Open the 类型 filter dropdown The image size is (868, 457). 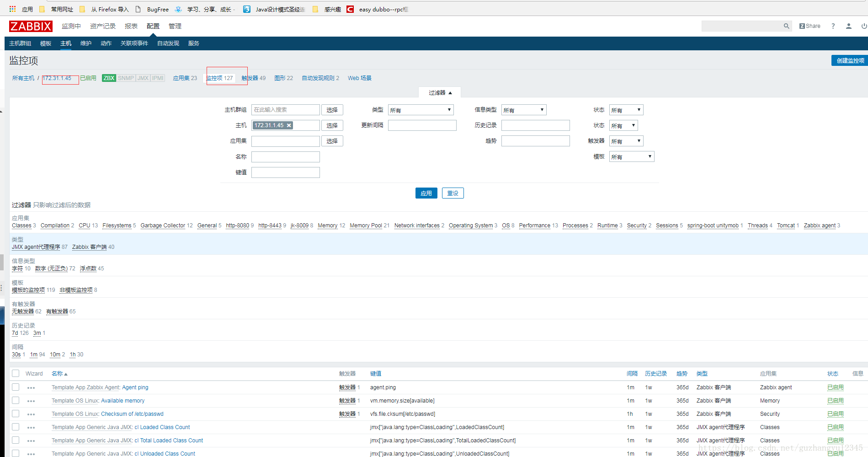tap(421, 110)
